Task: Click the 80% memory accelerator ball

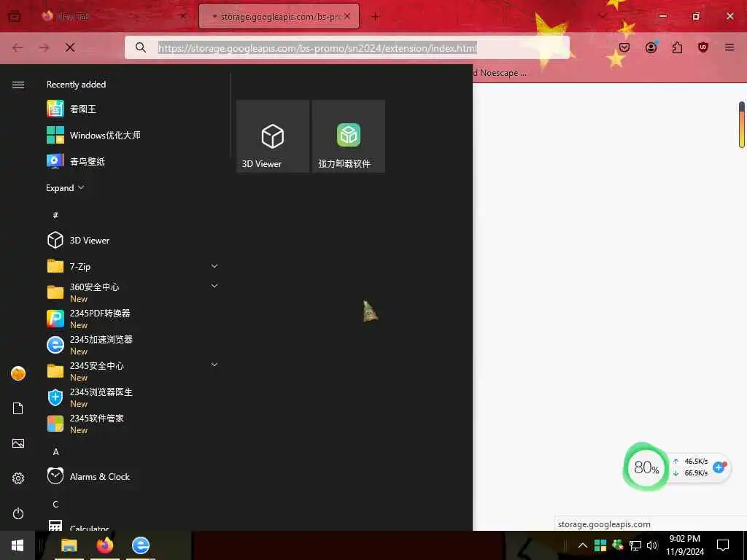Action: pyautogui.click(x=646, y=467)
